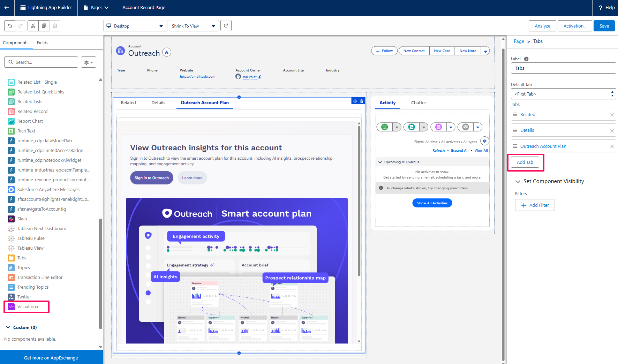
Task: Click the Redo icon in the toolbar
Action: pos(21,26)
